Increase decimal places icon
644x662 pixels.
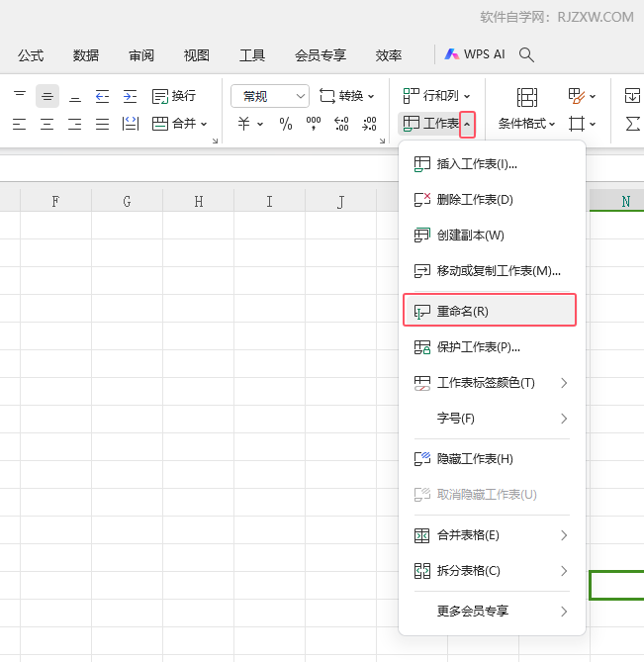tap(341, 124)
